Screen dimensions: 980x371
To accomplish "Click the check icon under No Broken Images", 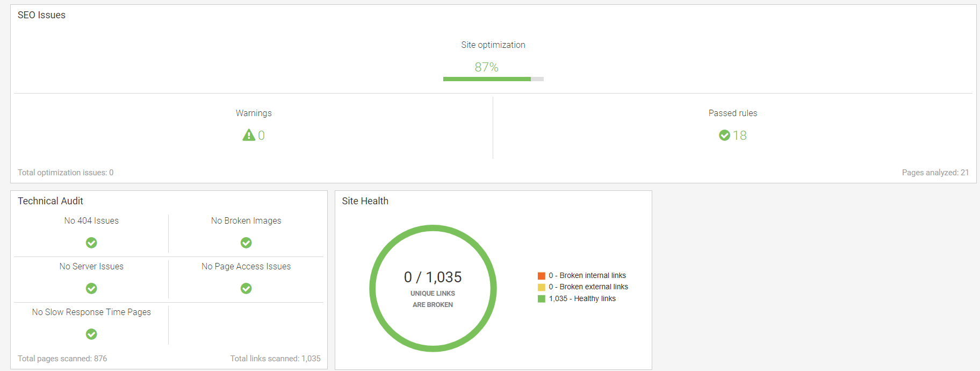I will (x=246, y=243).
